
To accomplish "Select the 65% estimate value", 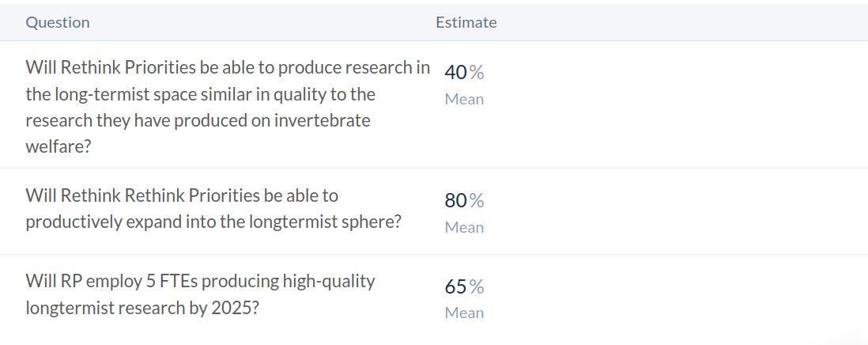I will tap(464, 286).
